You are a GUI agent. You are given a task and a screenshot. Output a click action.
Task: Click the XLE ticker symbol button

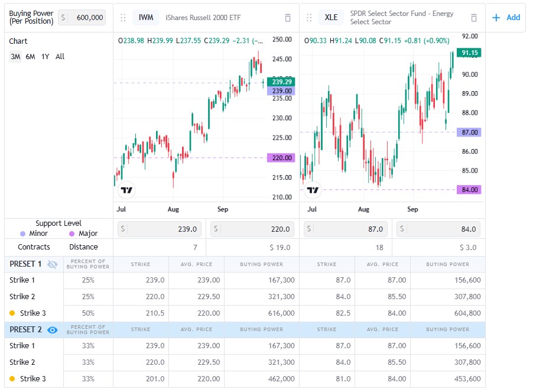(x=331, y=18)
